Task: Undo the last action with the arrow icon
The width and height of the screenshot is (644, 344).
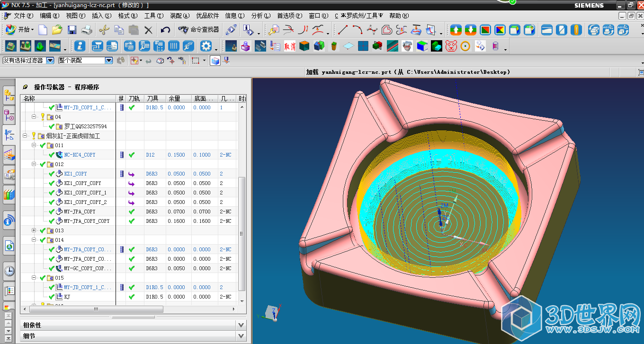Action: click(165, 30)
